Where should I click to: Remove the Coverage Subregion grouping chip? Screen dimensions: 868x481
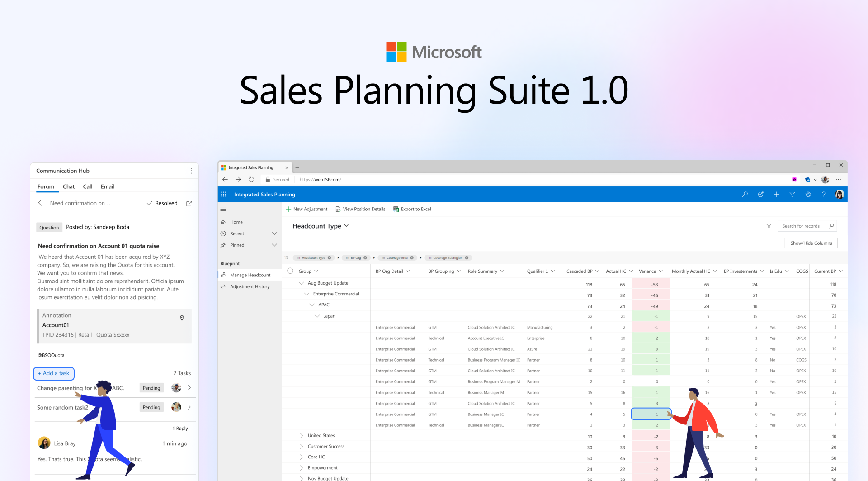click(x=467, y=258)
